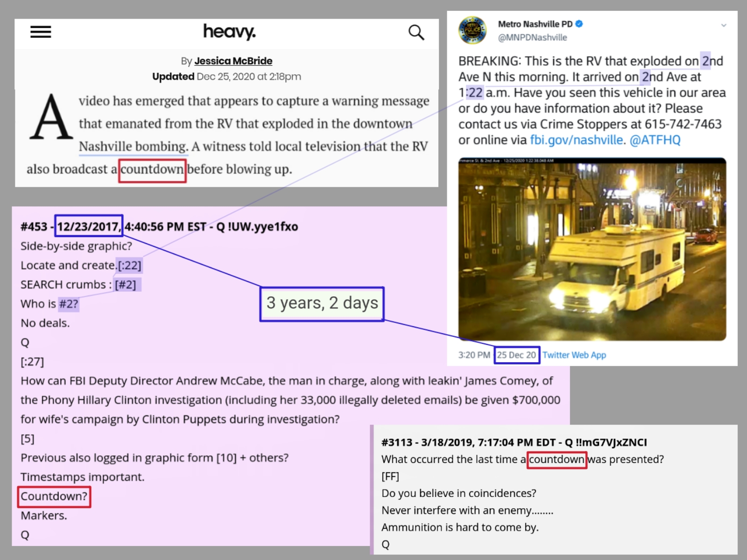Image resolution: width=747 pixels, height=560 pixels.
Task: Click the heavy. site logo
Action: pos(229,32)
